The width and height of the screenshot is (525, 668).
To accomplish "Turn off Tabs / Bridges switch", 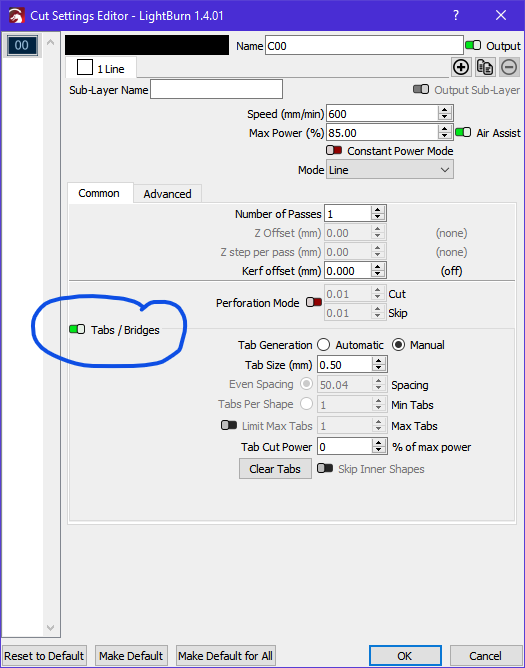I will [x=77, y=329].
